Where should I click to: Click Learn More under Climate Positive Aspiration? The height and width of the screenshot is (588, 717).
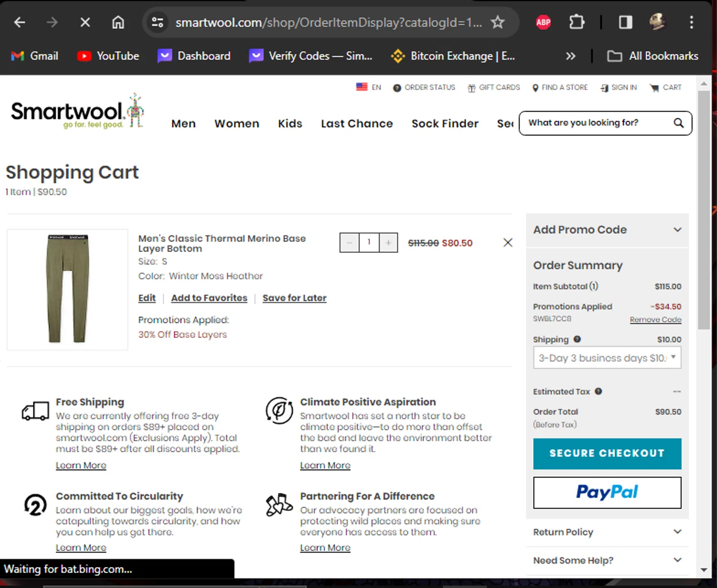point(325,465)
